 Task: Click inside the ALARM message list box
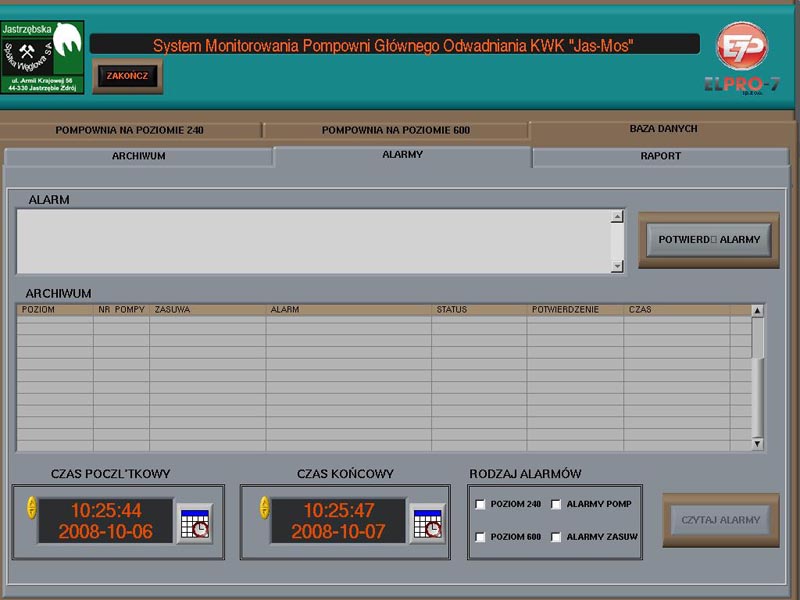click(314, 241)
